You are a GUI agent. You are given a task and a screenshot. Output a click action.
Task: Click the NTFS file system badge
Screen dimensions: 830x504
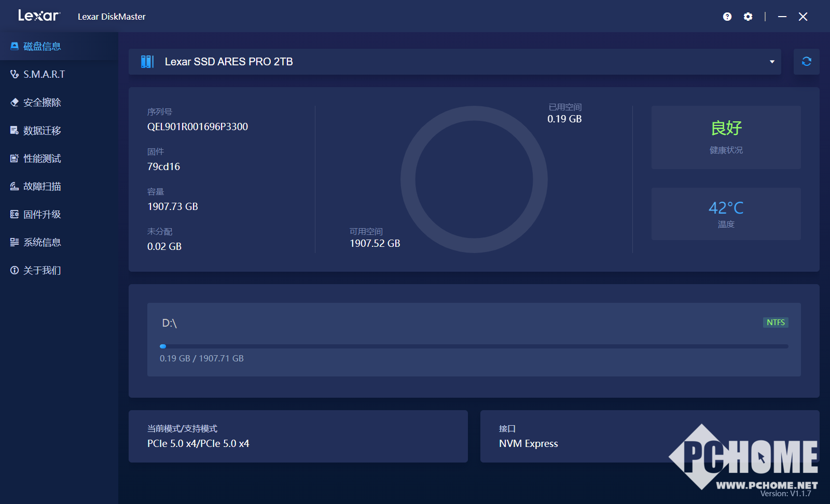(776, 323)
